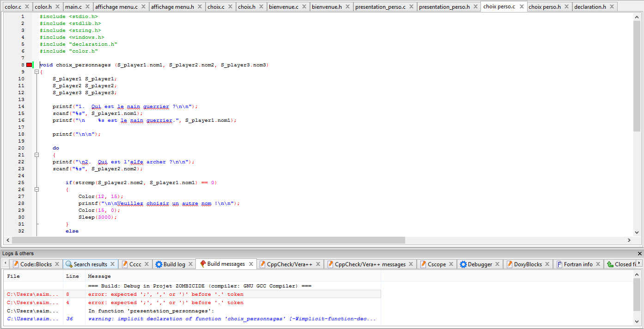Switch to the CppCheck/Vera++ messages tab
The width and height of the screenshot is (644, 329).
(370, 264)
